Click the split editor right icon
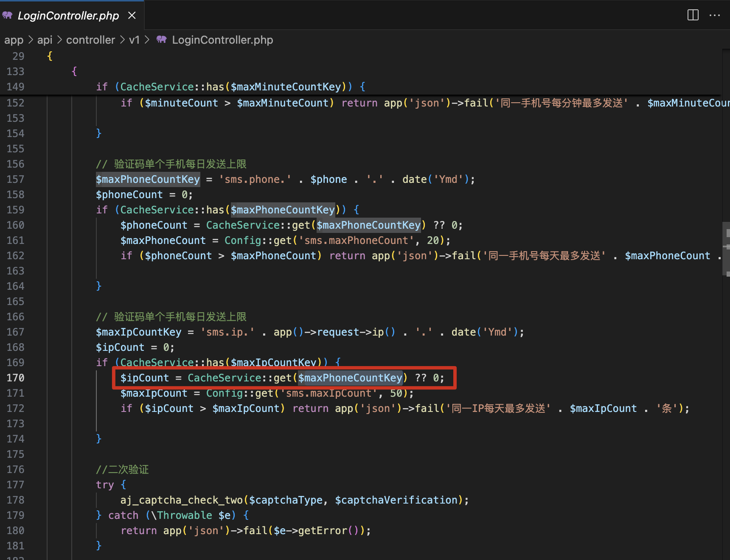730x560 pixels. (693, 15)
